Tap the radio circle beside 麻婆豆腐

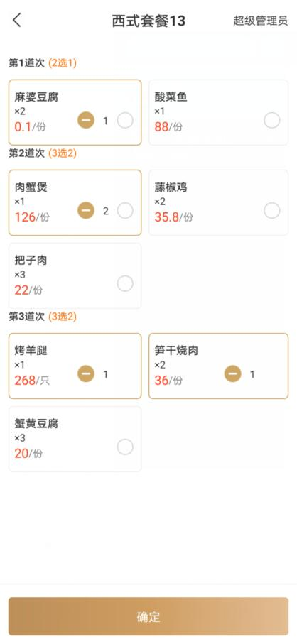tap(125, 120)
